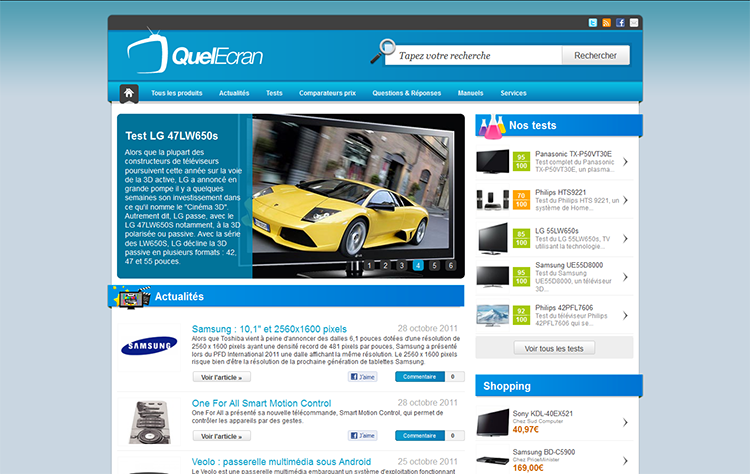Expand the Philips HTS9221 row chevron
The image size is (750, 474).
pyautogui.click(x=625, y=200)
